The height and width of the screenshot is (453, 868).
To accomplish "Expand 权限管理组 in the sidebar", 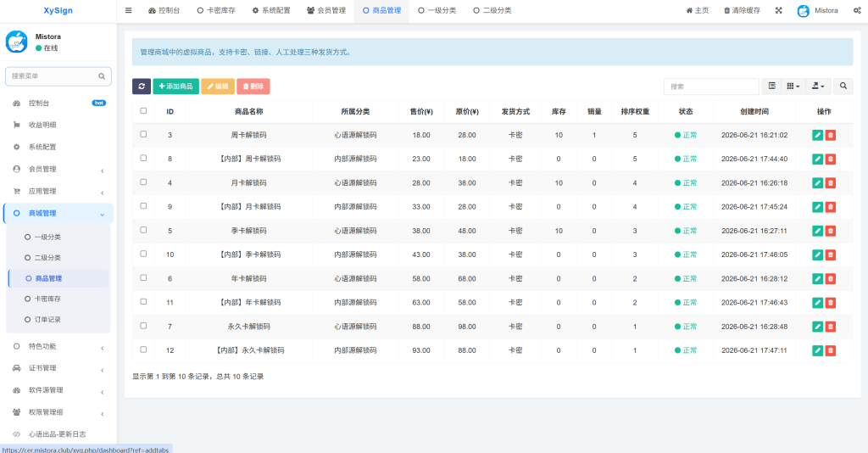I will [x=58, y=412].
